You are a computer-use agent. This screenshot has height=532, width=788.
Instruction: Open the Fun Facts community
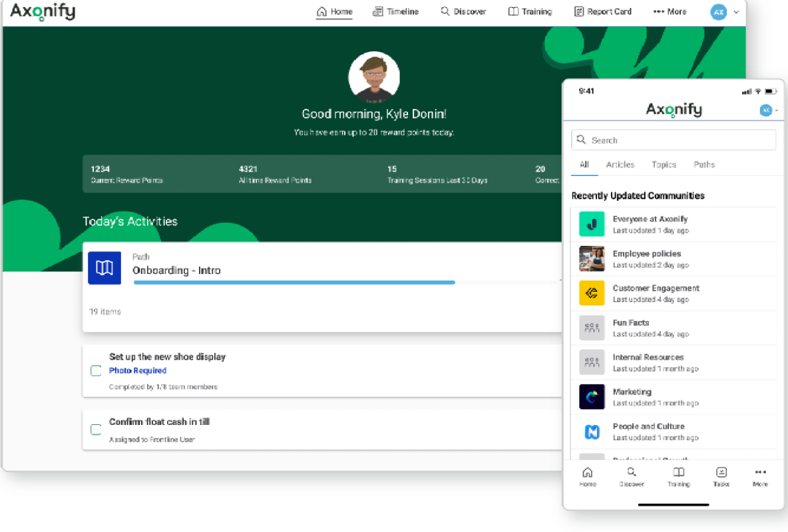pyautogui.click(x=674, y=328)
